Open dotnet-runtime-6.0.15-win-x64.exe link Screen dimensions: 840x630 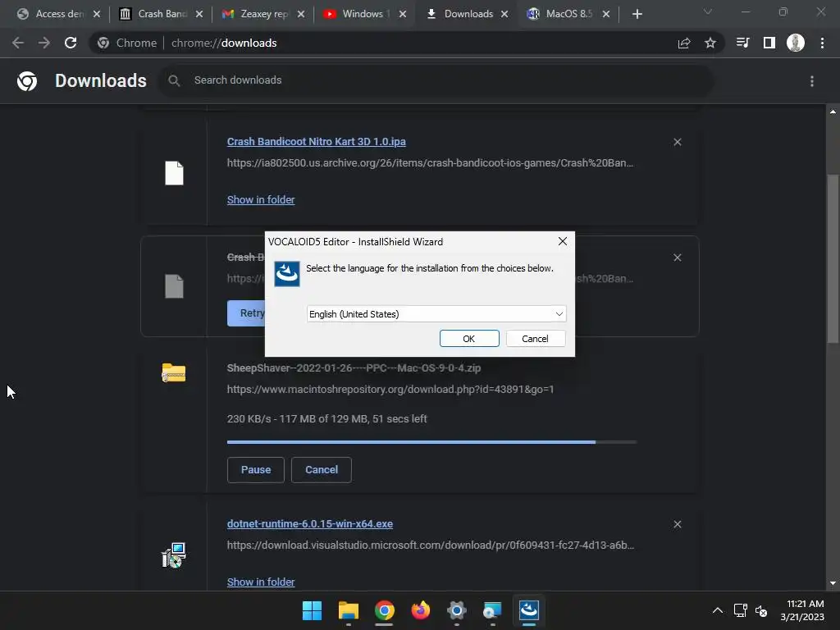tap(309, 524)
